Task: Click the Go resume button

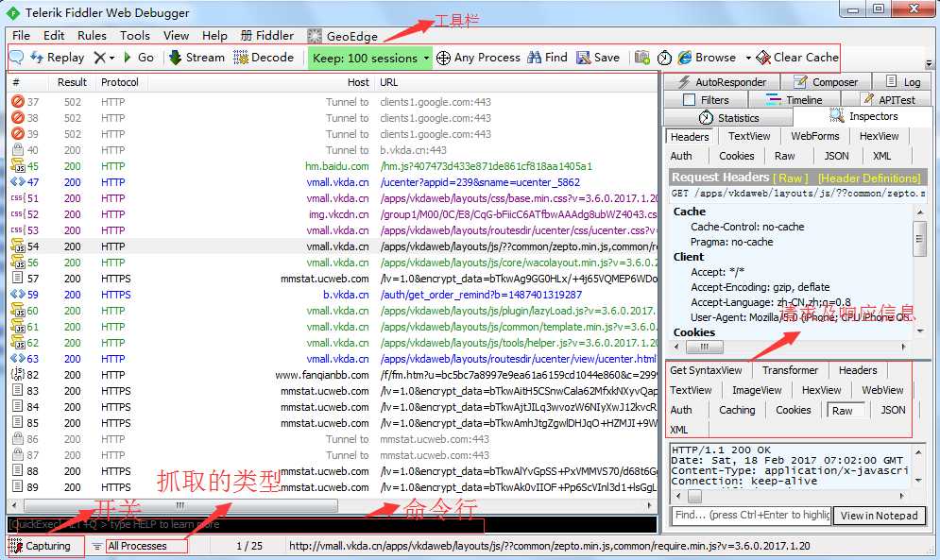Action: [x=139, y=58]
